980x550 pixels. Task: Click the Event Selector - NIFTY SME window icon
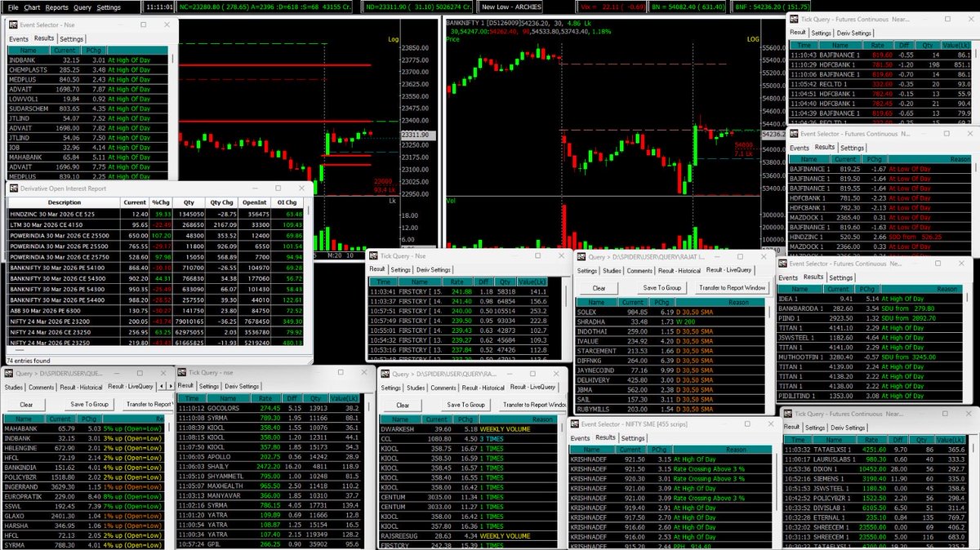pyautogui.click(x=577, y=424)
